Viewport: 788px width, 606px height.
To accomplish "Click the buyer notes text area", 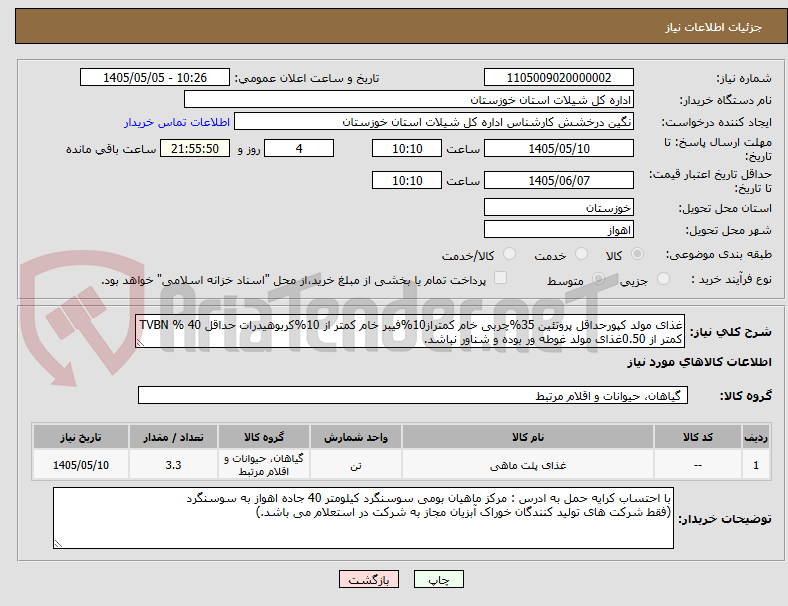I will [363, 518].
